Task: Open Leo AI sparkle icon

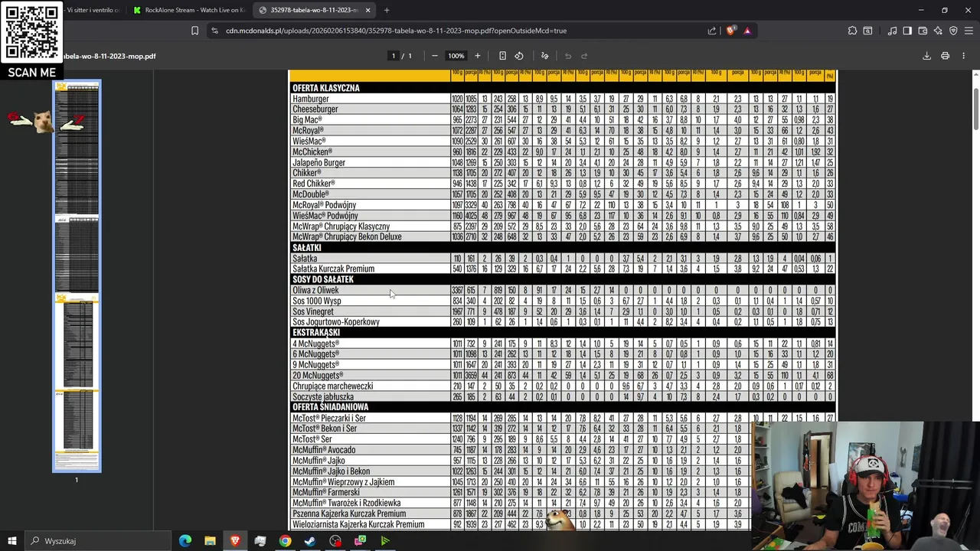Action: 938,31
